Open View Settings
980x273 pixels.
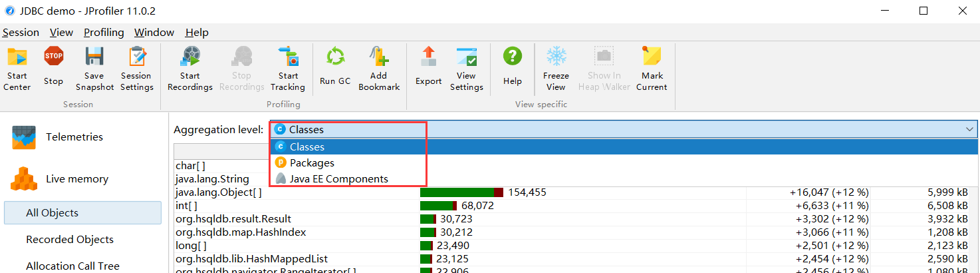(467, 69)
